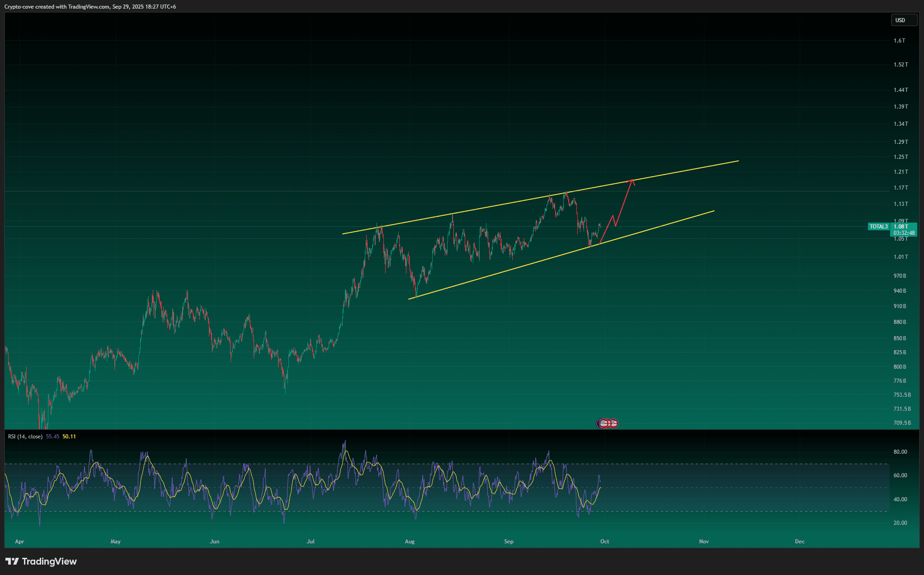The image size is (924, 575).
Task: Click the RSI (14, close) indicator label
Action: point(25,437)
